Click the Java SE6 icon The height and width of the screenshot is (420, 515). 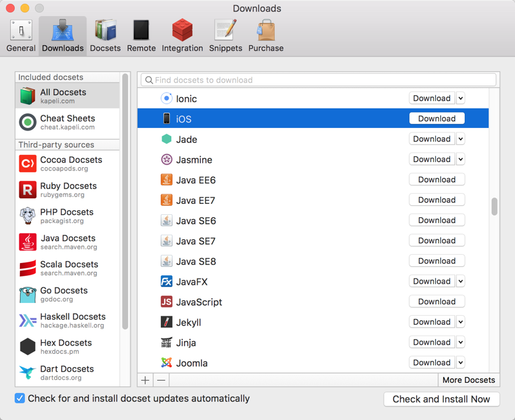(167, 220)
